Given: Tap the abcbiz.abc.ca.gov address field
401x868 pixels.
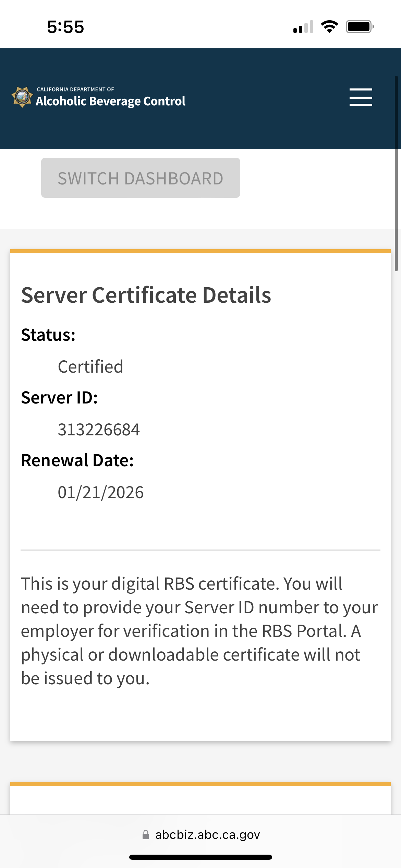Looking at the screenshot, I should point(207,835).
